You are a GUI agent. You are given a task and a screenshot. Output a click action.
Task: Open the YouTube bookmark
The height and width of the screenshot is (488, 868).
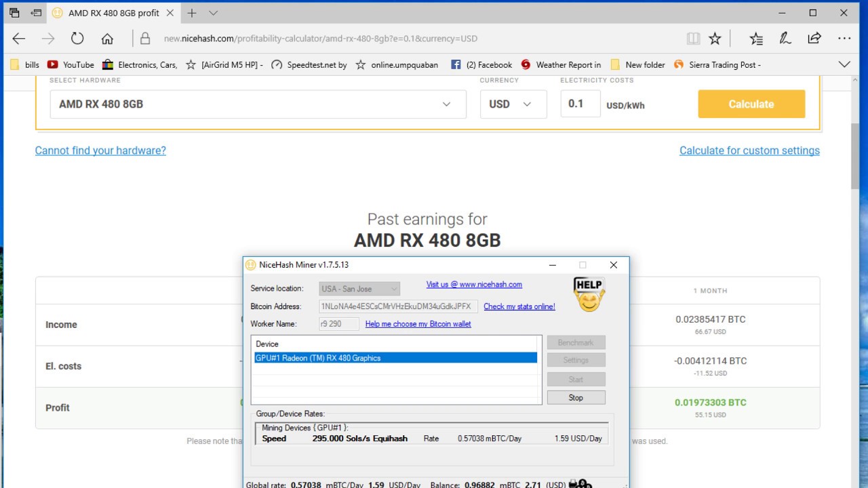(71, 64)
